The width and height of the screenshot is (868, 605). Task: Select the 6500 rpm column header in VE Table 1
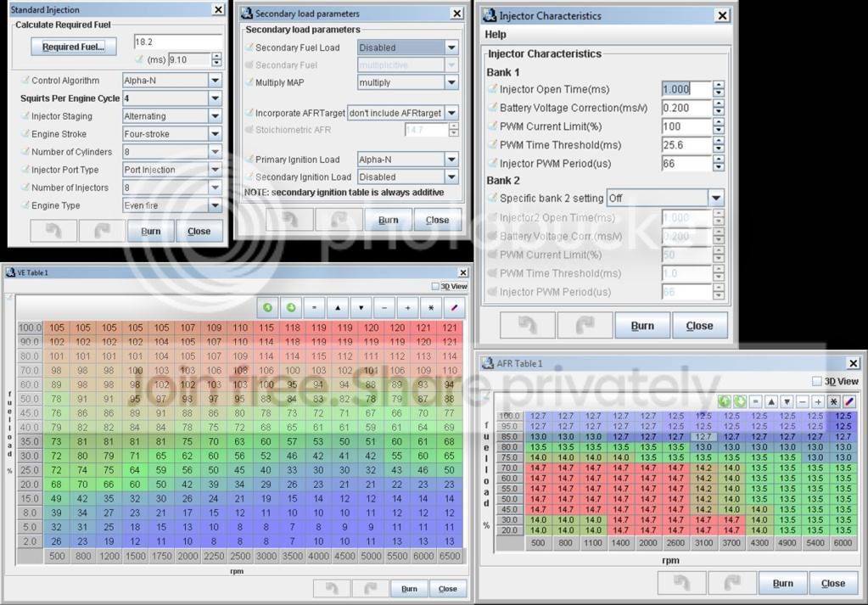[450, 556]
